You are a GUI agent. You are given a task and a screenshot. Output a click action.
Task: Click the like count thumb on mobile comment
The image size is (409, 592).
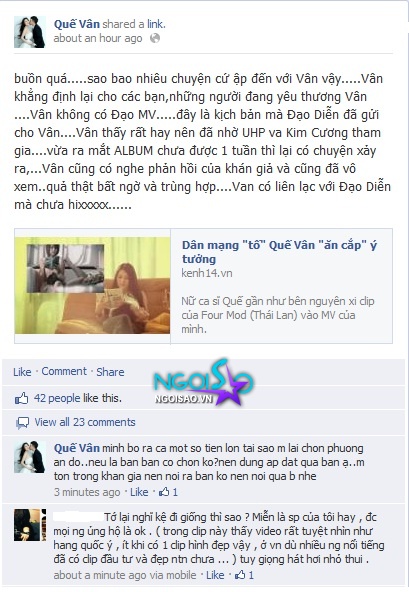pyautogui.click(x=240, y=575)
